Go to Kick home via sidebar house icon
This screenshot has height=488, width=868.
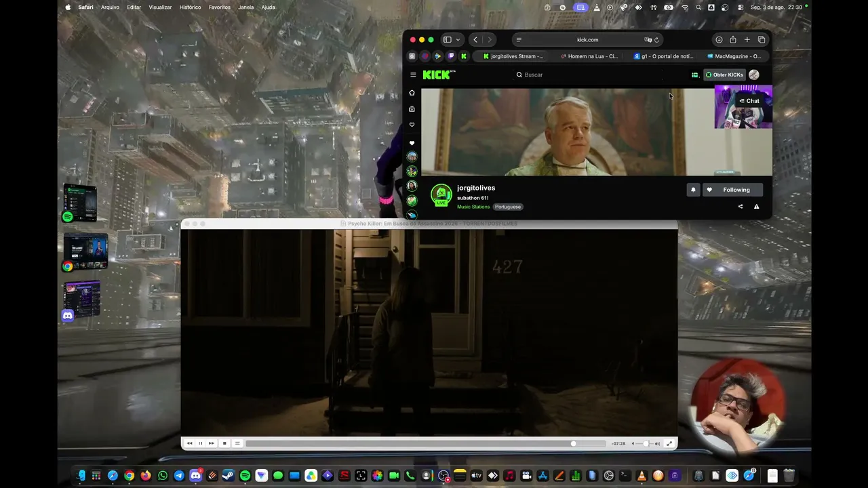[412, 93]
